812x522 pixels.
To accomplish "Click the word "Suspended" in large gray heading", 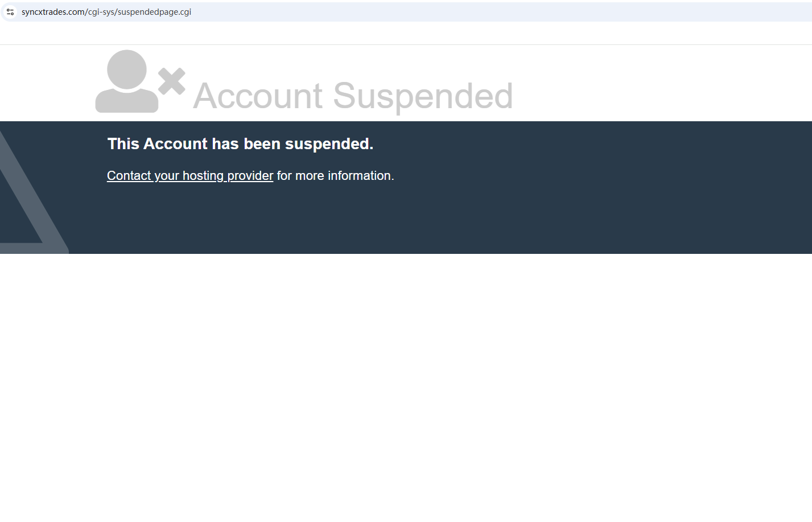I will point(423,96).
